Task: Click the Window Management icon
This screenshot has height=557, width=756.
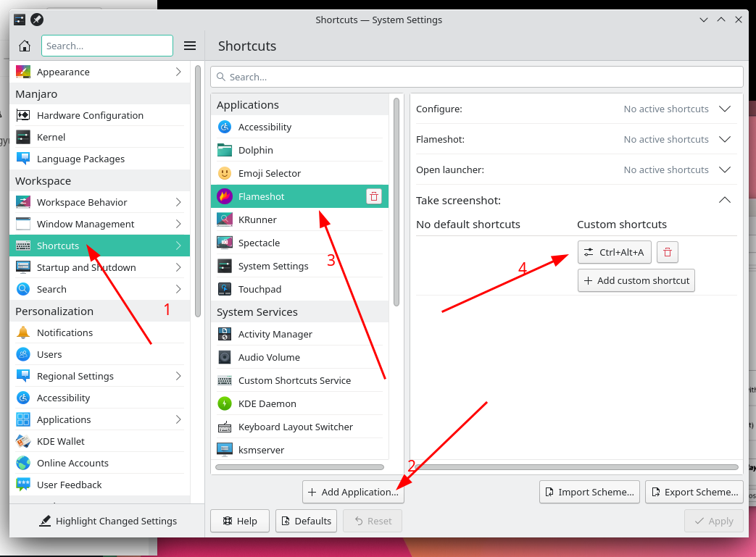Action: click(23, 224)
